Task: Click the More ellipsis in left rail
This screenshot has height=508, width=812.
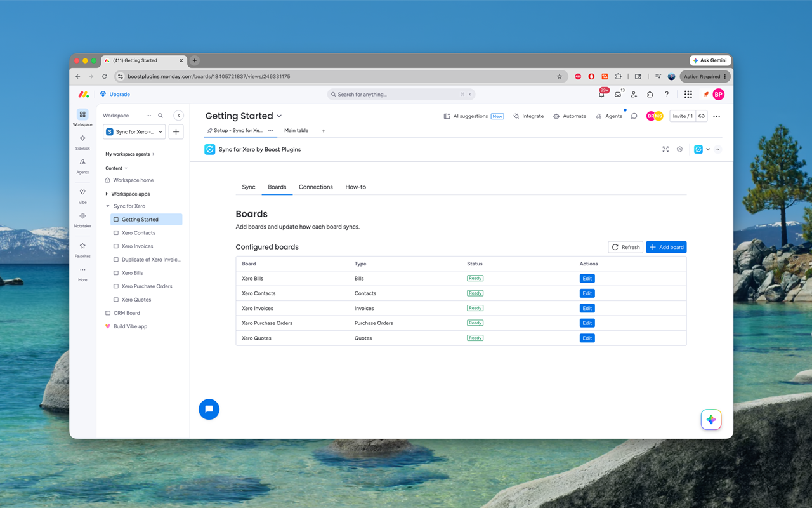Action: tap(82, 270)
